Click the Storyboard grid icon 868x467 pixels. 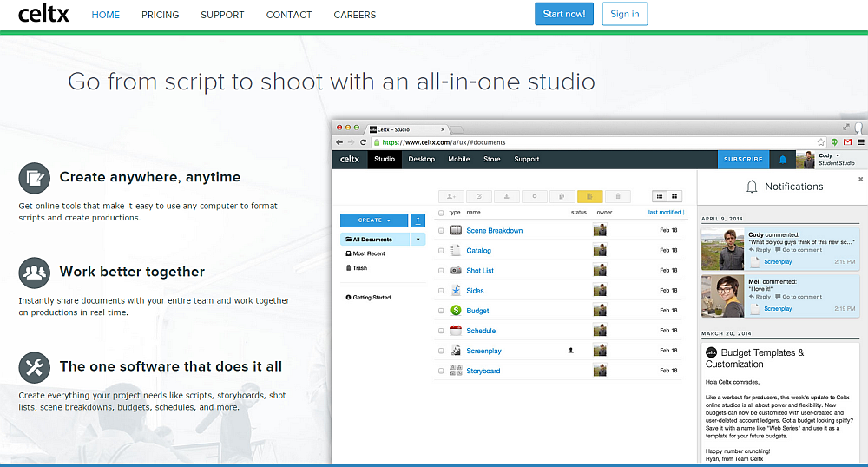(x=457, y=371)
